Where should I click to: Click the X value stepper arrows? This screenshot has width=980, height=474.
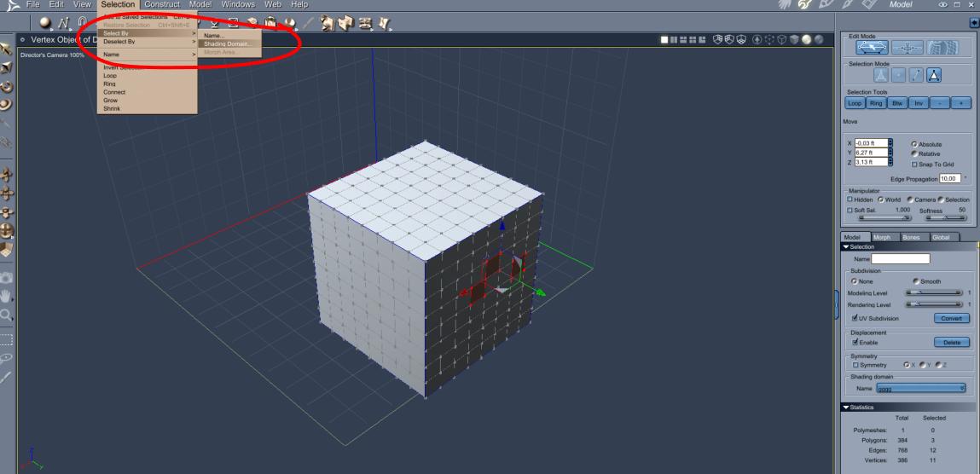(890, 143)
